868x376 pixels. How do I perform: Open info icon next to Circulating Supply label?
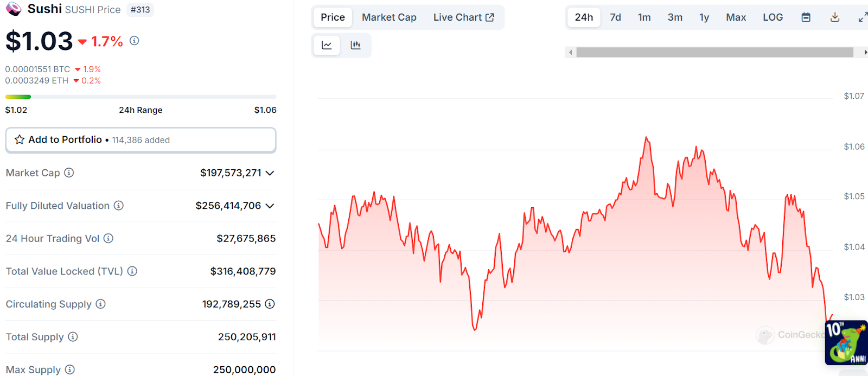pos(100,304)
